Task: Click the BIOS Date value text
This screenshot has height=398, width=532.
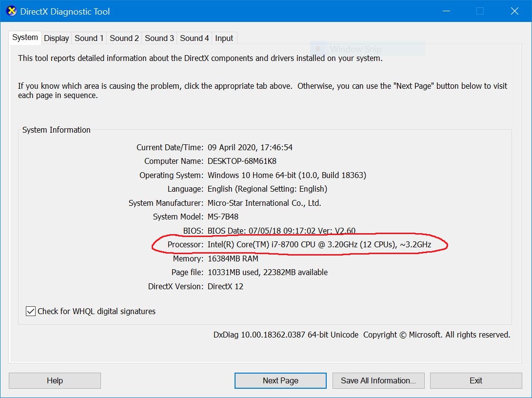Action: coord(282,231)
